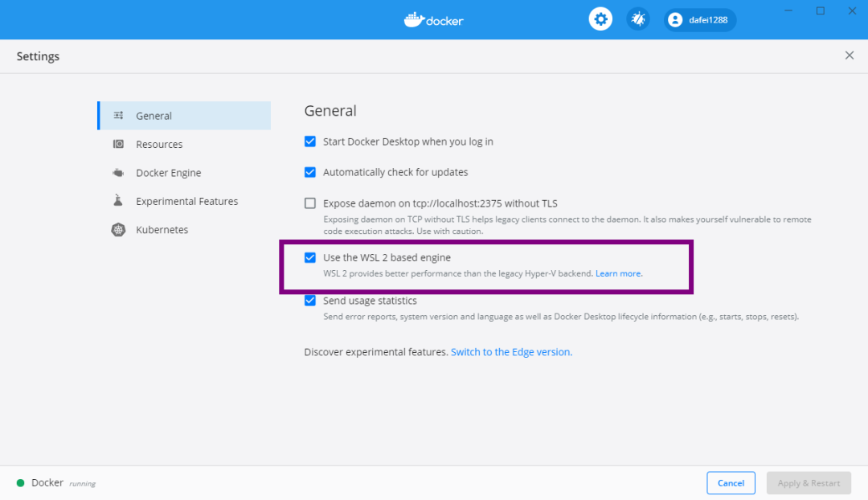This screenshot has height=500, width=868.
Task: Click the General sliders icon in sidebar
Action: click(x=119, y=116)
